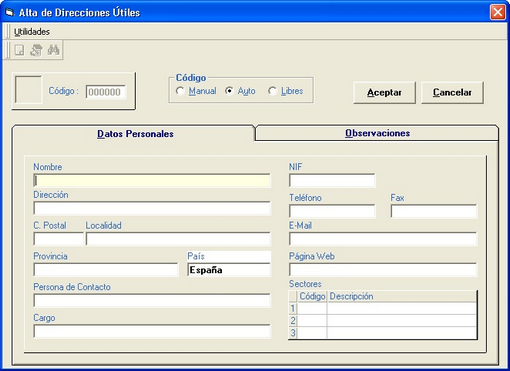510x371 pixels.
Task: Click the NIF field
Action: 332,180
